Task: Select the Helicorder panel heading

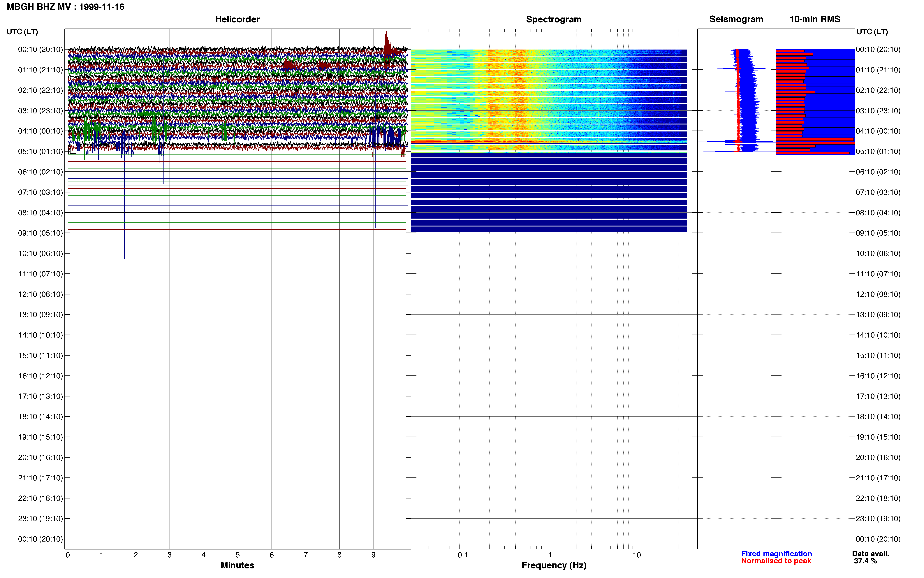Action: pos(237,19)
